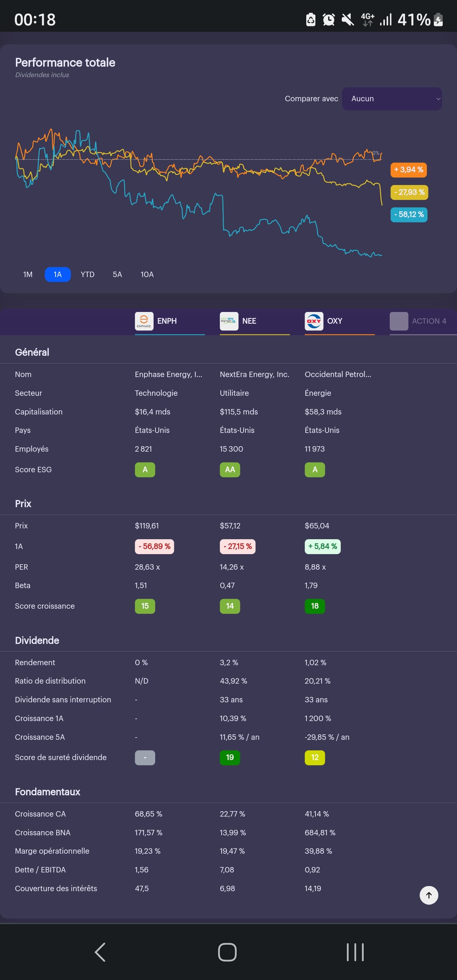Tap ENPH dividend safety score dash badge
Image resolution: width=457 pixels, height=980 pixels.
tap(145, 758)
